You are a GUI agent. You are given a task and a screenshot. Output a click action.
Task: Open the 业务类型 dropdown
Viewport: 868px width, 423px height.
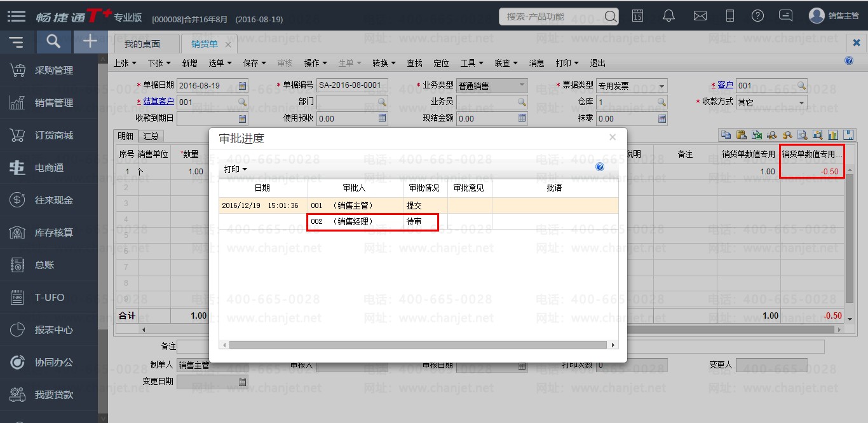click(522, 85)
